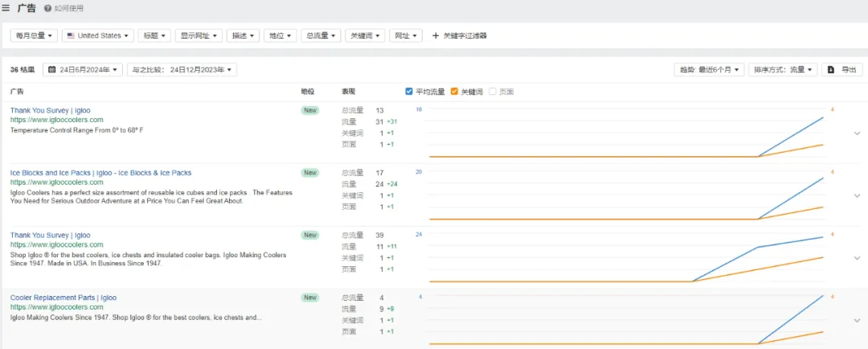Screen dimensions: 868x349
Task: Open the 排序方式: 流量 dropdown
Action: click(783, 70)
